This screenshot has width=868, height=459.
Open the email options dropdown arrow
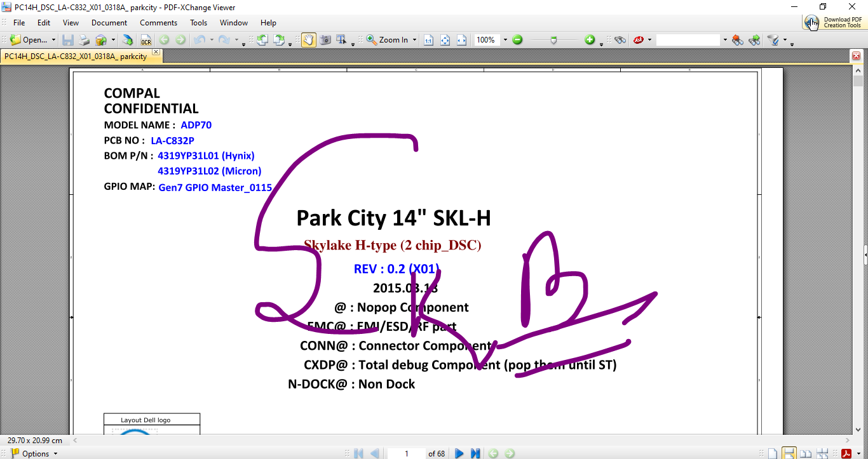click(113, 40)
